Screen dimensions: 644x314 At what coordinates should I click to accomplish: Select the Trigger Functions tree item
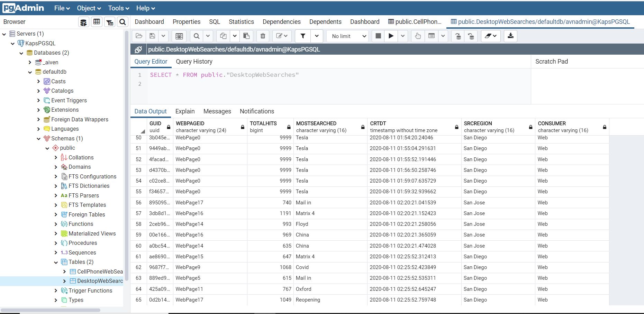click(x=90, y=290)
